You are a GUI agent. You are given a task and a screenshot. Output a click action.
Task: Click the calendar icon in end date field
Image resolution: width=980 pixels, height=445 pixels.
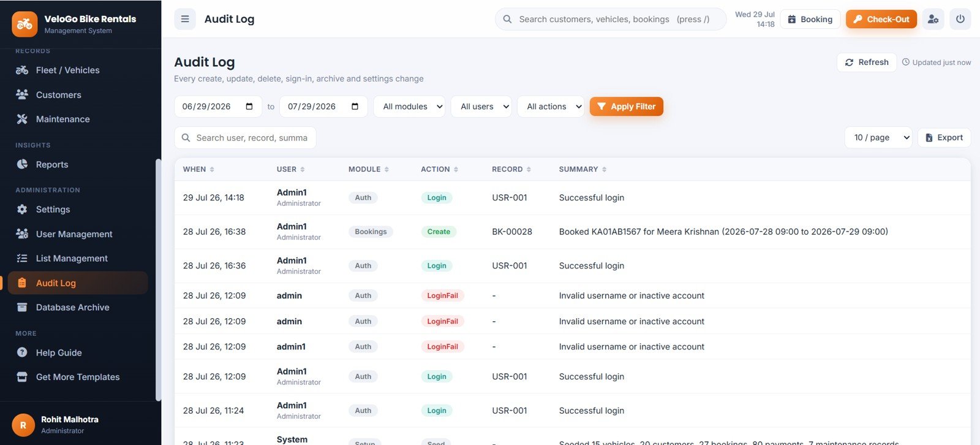coord(355,107)
